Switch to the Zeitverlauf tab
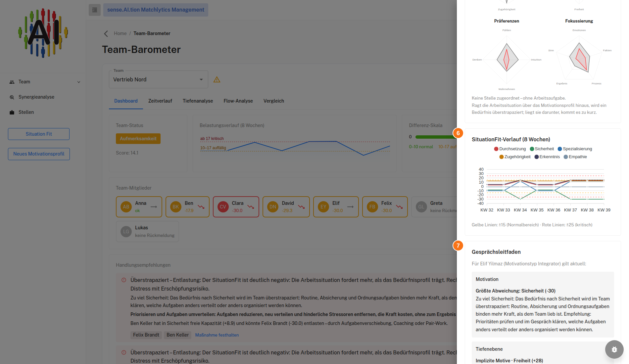This screenshot has width=629, height=364. click(160, 101)
